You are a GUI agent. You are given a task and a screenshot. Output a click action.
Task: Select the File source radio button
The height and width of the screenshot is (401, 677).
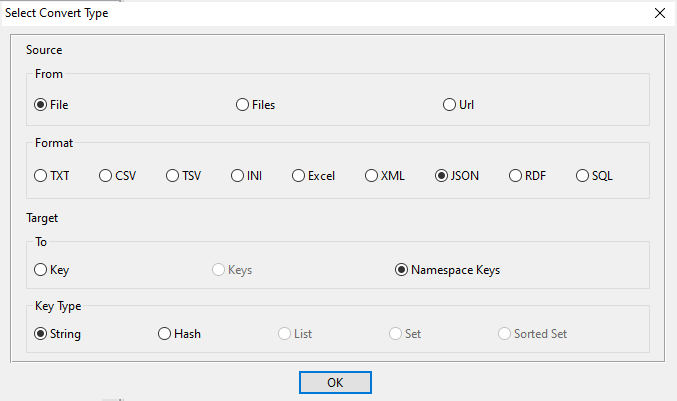(41, 104)
